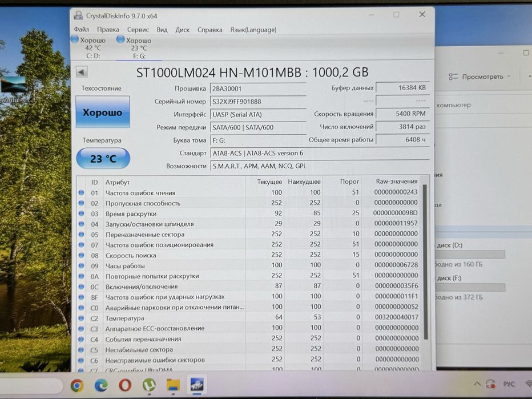Click the Стандарт field ATA8-ACS
Screen dimensions: 532x399
320,153
